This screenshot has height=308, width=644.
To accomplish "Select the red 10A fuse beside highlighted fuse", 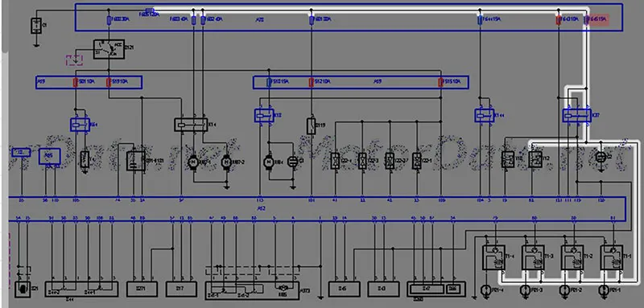I will coord(559,19).
